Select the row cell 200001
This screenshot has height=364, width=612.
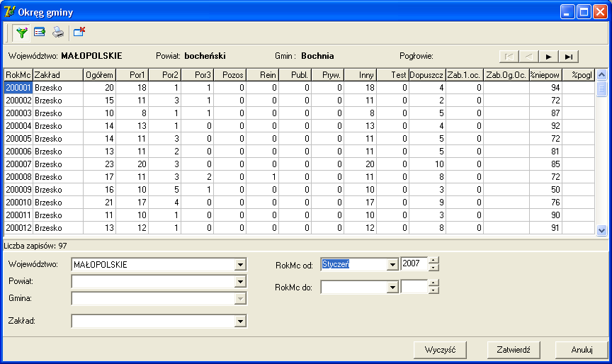click(18, 88)
